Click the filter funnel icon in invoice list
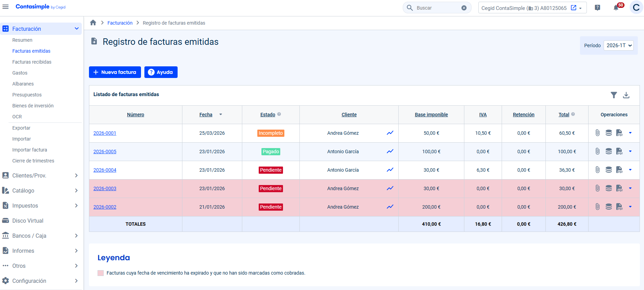 (x=614, y=95)
